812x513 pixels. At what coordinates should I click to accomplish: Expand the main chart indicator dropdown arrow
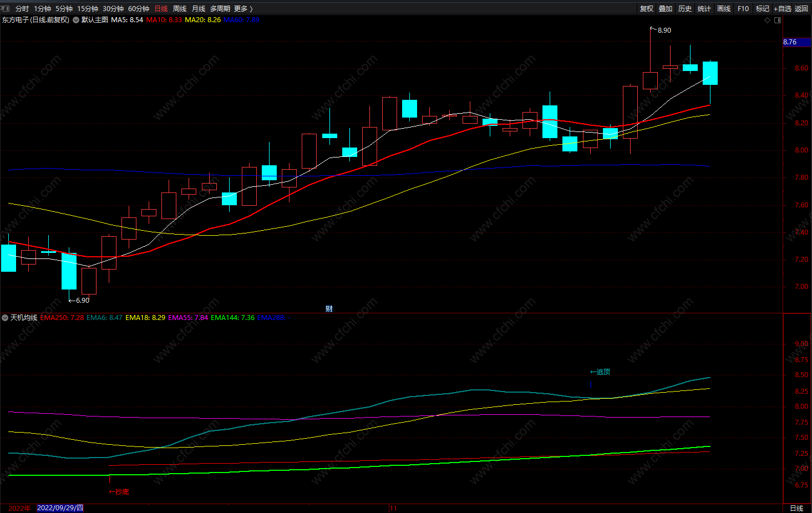coord(76,20)
